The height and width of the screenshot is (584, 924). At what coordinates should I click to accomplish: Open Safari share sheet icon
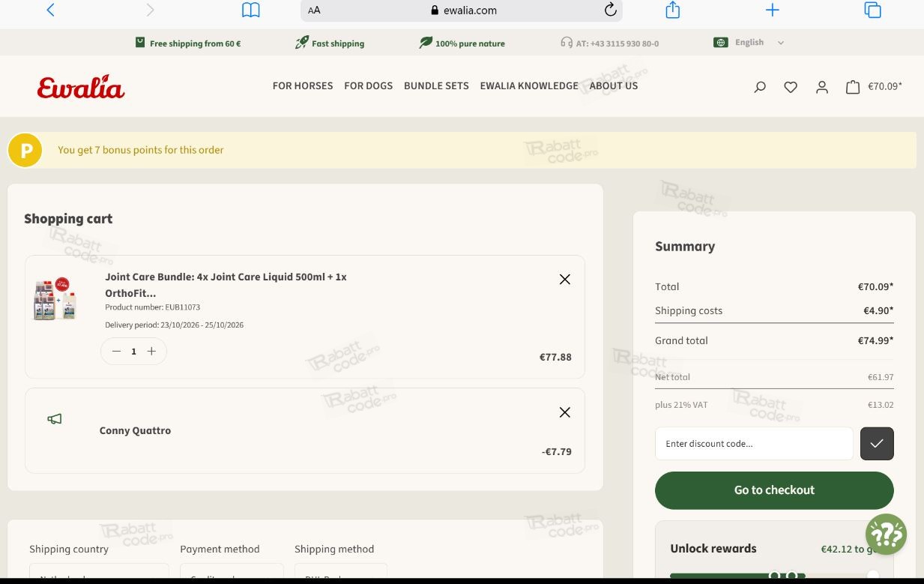coord(673,10)
